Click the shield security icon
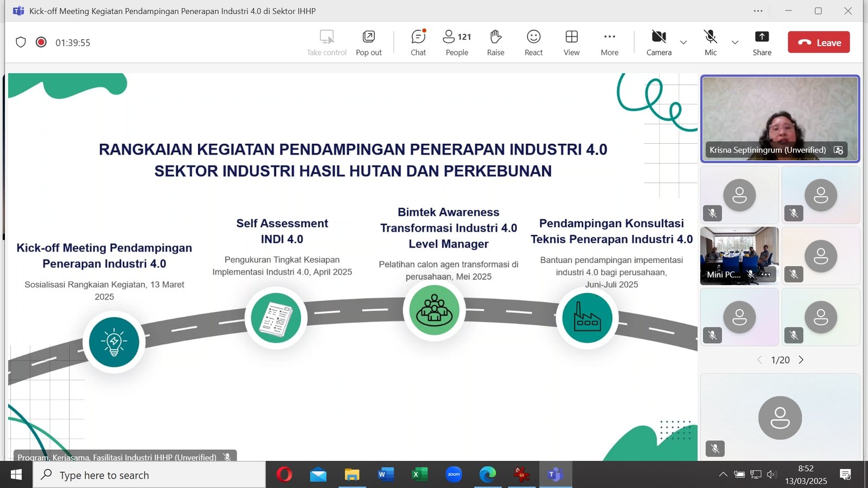 click(x=21, y=42)
